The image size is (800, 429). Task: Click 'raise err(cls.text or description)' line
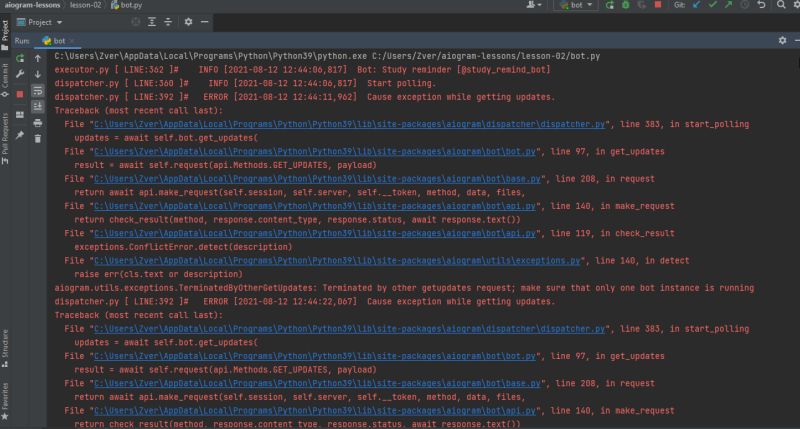pyautogui.click(x=159, y=274)
